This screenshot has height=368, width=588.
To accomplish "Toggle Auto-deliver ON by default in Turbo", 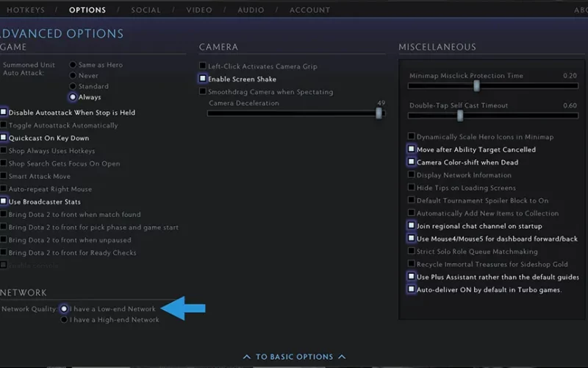I will 412,289.
